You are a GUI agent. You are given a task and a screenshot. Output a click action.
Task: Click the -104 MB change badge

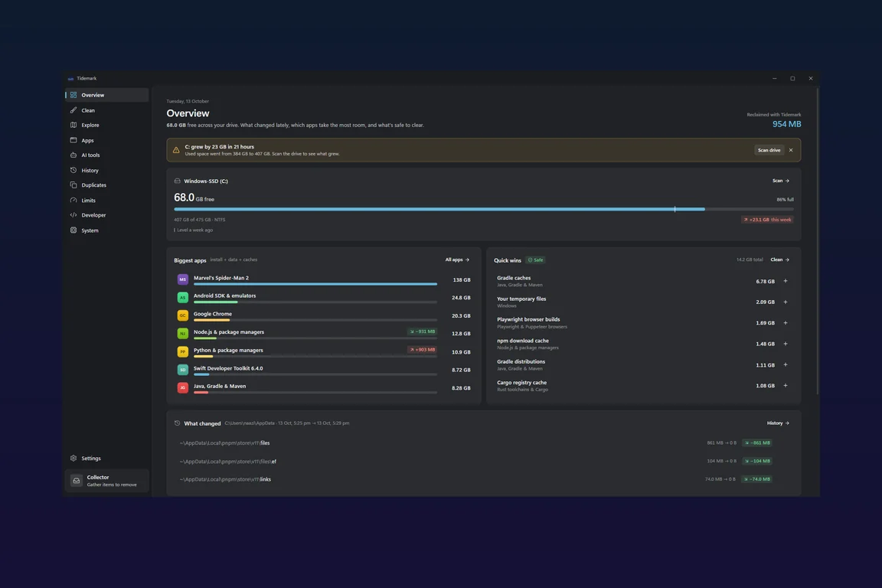pyautogui.click(x=757, y=461)
